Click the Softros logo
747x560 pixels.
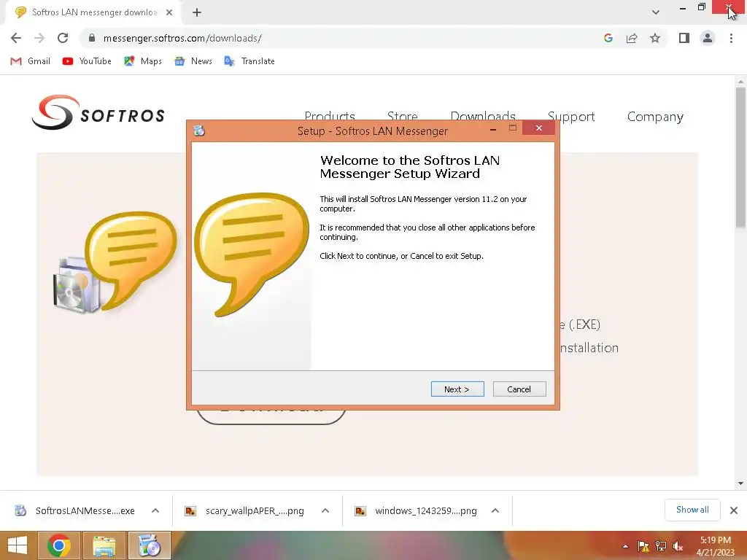pos(98,112)
